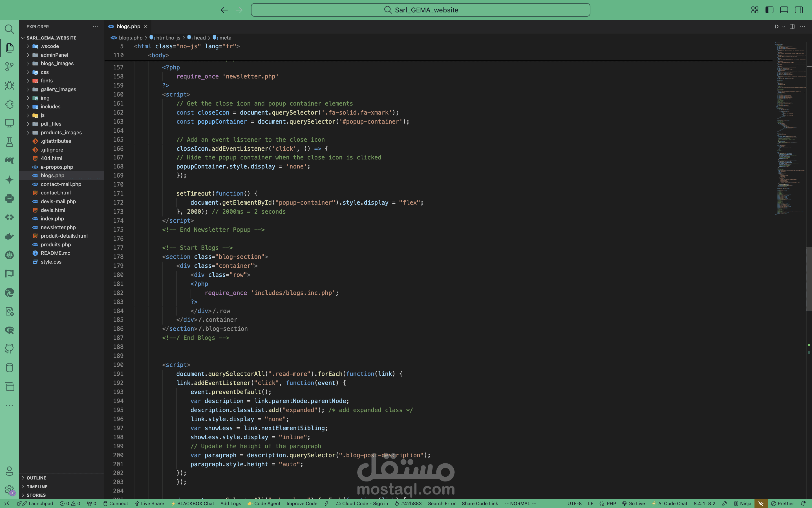Open the Kubernetes view
The width and height of the screenshot is (812, 508).
click(x=9, y=255)
